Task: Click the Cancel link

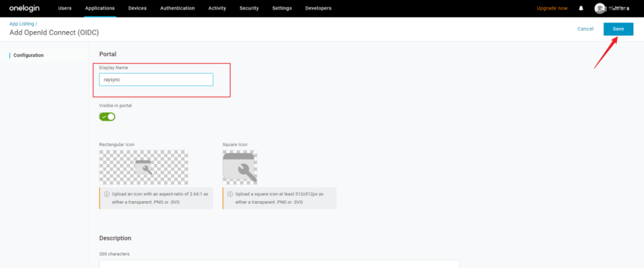Action: click(x=585, y=29)
